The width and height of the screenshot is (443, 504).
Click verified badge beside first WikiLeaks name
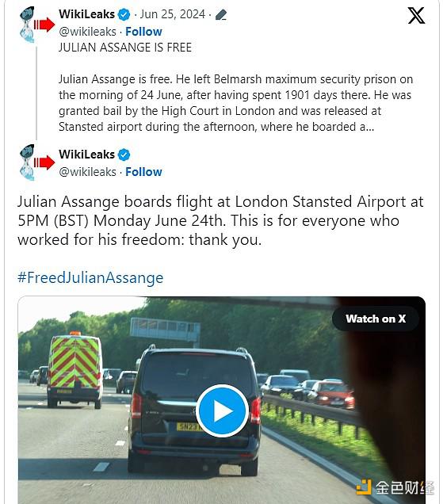coord(124,14)
